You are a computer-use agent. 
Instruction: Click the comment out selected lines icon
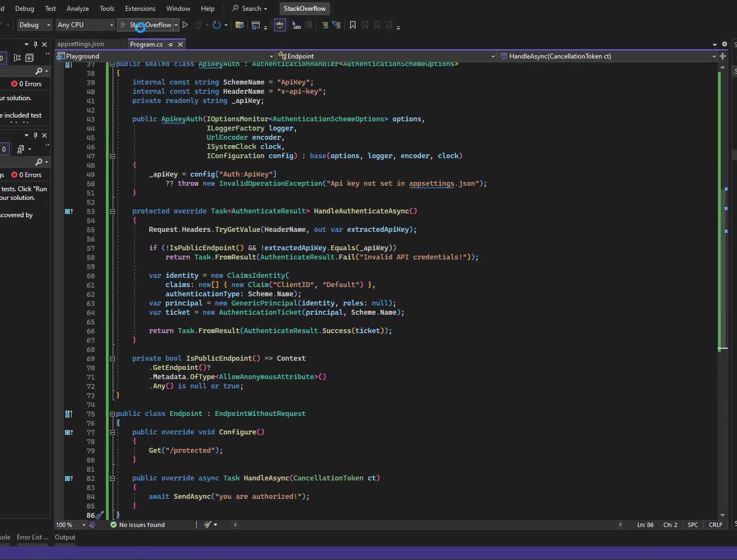tap(324, 25)
